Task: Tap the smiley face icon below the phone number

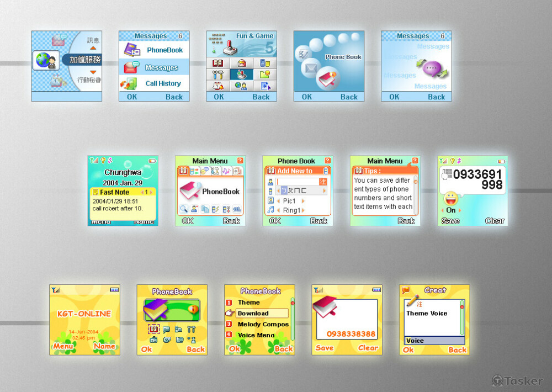Action: (x=451, y=198)
